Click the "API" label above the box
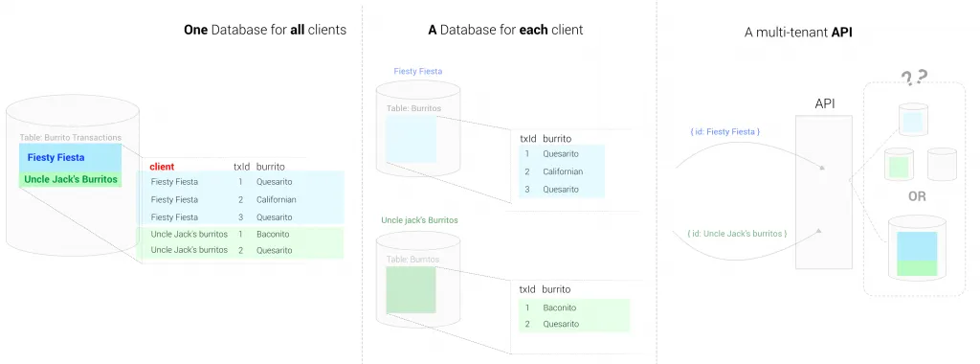This screenshot has width=980, height=364. pos(824,103)
